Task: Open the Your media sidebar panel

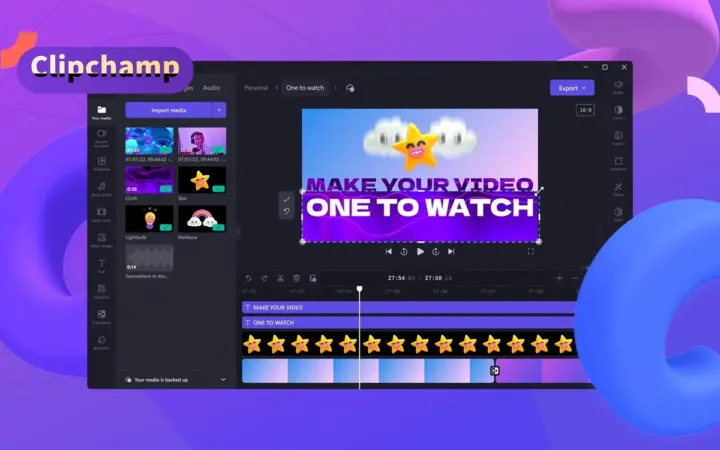Action: pos(101,112)
